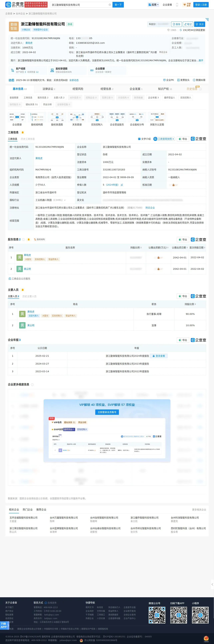Launch 企业PK comparison

click(x=168, y=80)
